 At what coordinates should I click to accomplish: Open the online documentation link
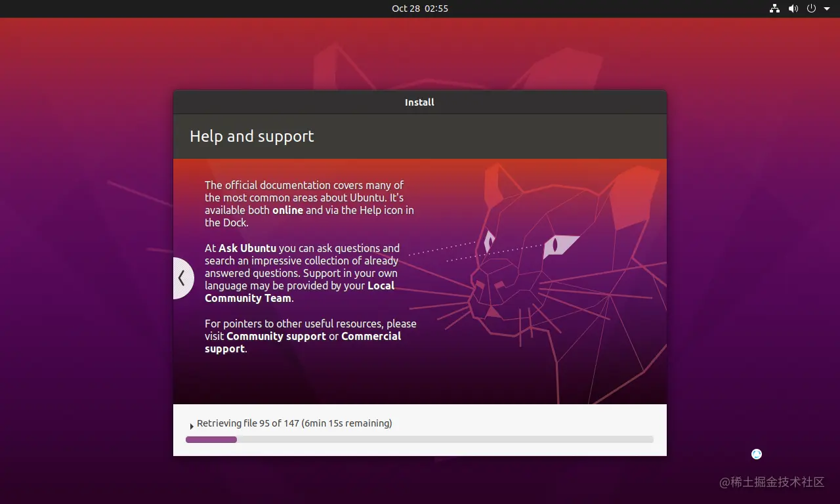[287, 210]
